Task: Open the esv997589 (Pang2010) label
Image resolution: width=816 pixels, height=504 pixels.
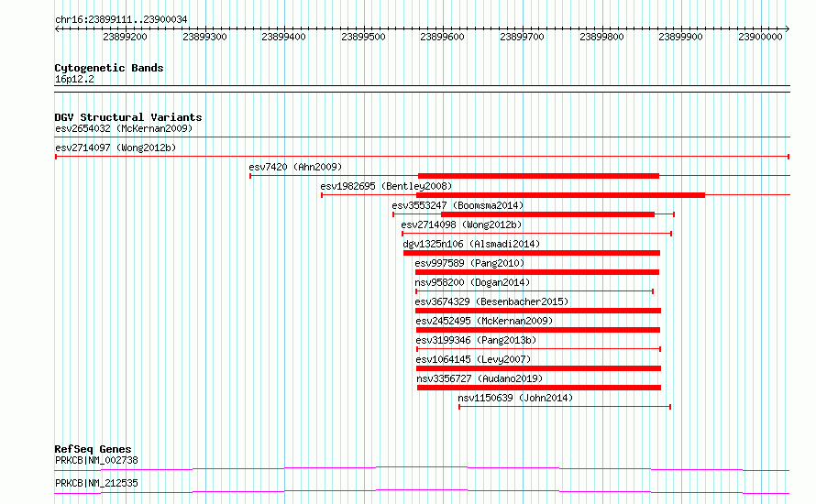Action: [469, 263]
